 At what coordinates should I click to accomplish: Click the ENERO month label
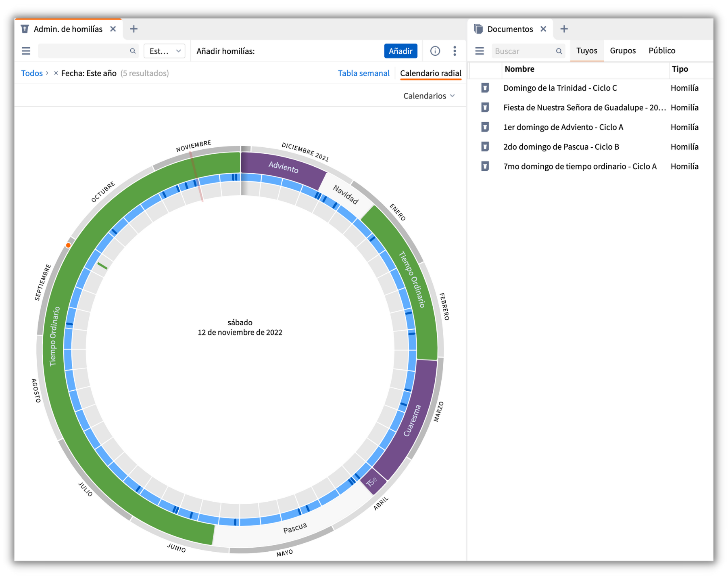pos(398,212)
